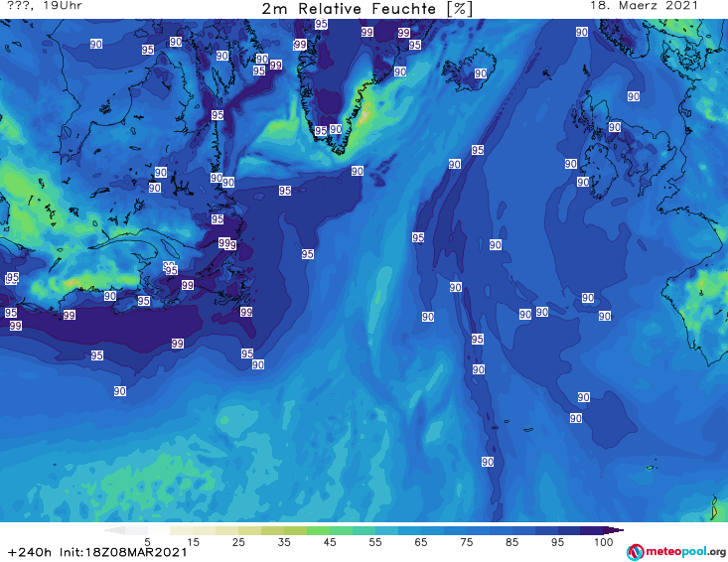Click the meteopool.org logo icon

coord(636,552)
